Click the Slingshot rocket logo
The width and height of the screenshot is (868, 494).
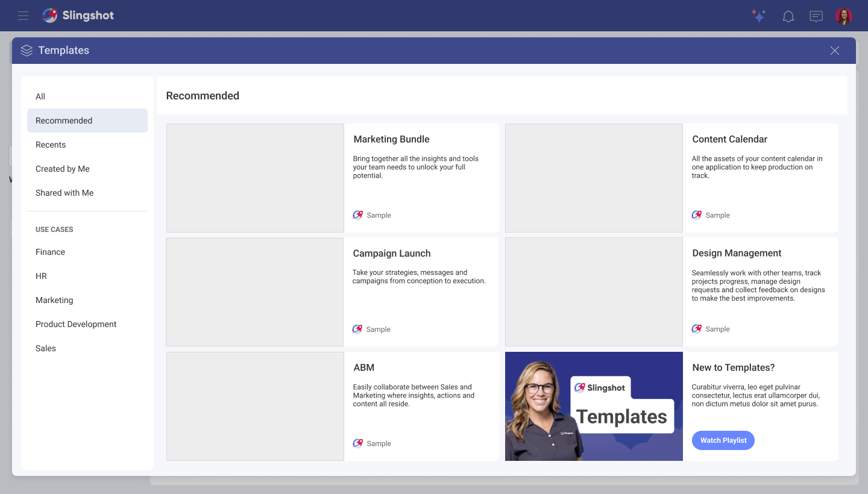(50, 16)
